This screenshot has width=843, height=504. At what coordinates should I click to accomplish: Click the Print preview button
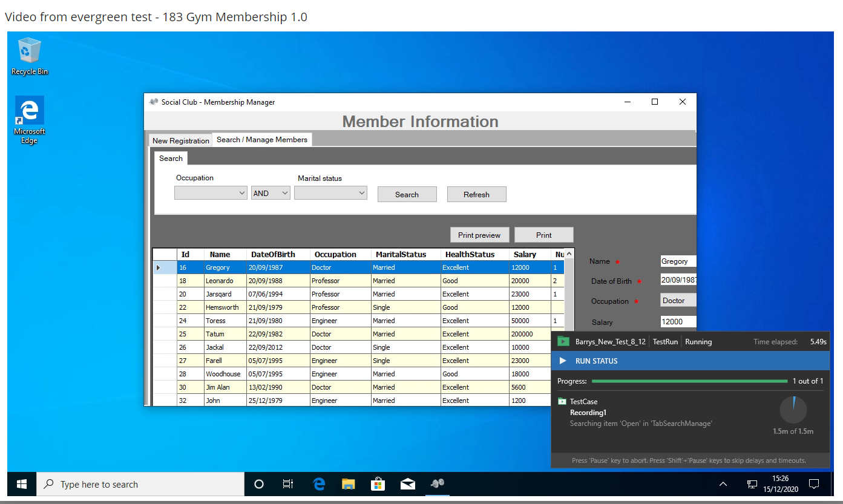tap(479, 235)
